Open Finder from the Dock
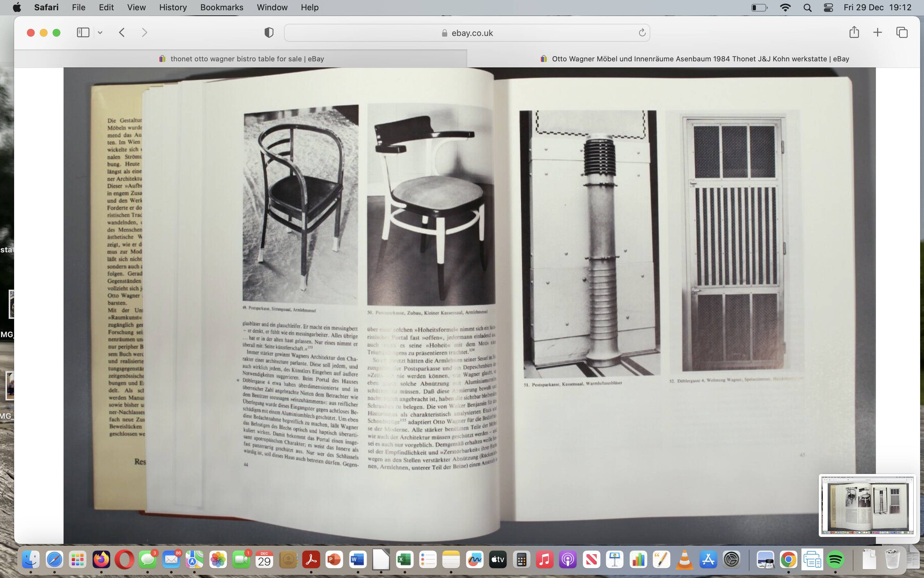Viewport: 924px width, 578px height. 30,560
